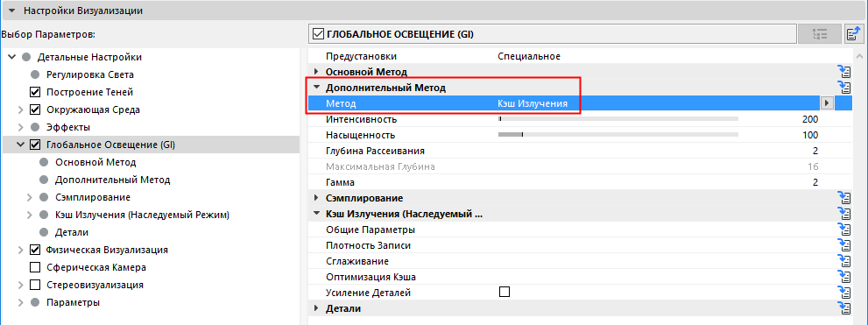The height and width of the screenshot is (325, 868).
Task: Expand Кэш Излучения (Наследуемый Режим) tree node
Action: click(30, 215)
